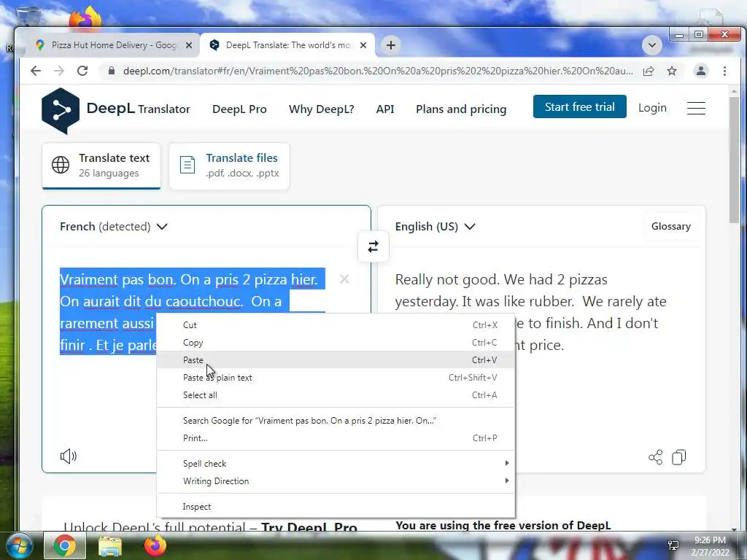Click the DeepL logo icon
747x560 pixels.
click(x=60, y=111)
